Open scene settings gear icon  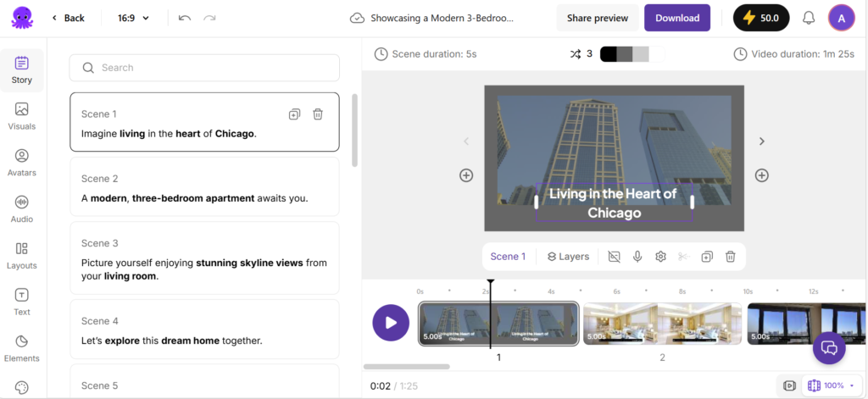[x=660, y=257]
